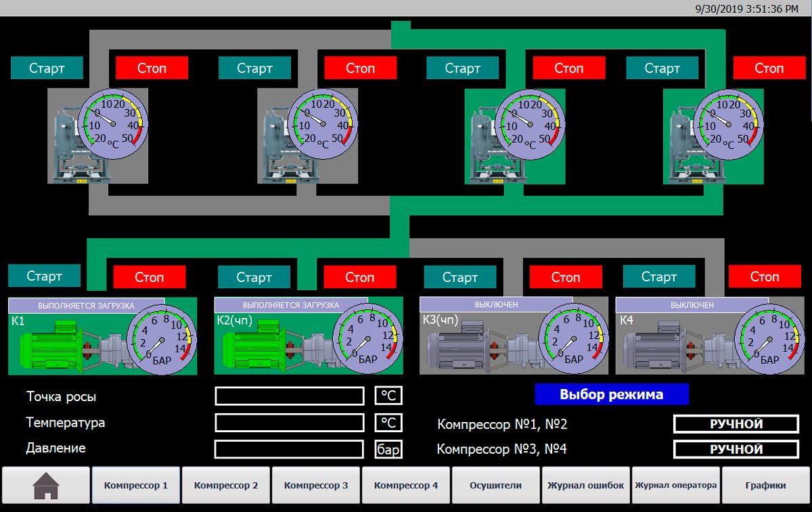Image resolution: width=812 pixels, height=512 pixels.
Task: Open Журнал ошибок error log
Action: [586, 485]
